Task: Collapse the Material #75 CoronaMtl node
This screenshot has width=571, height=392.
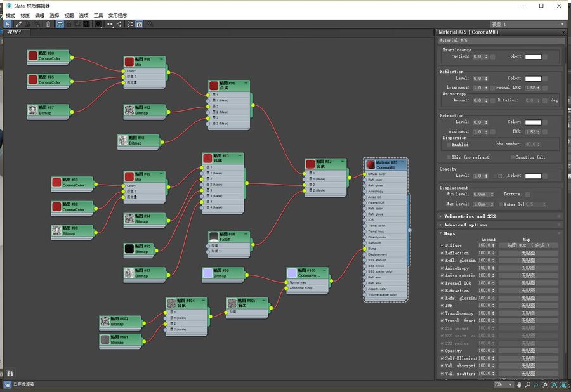Action: [x=403, y=162]
